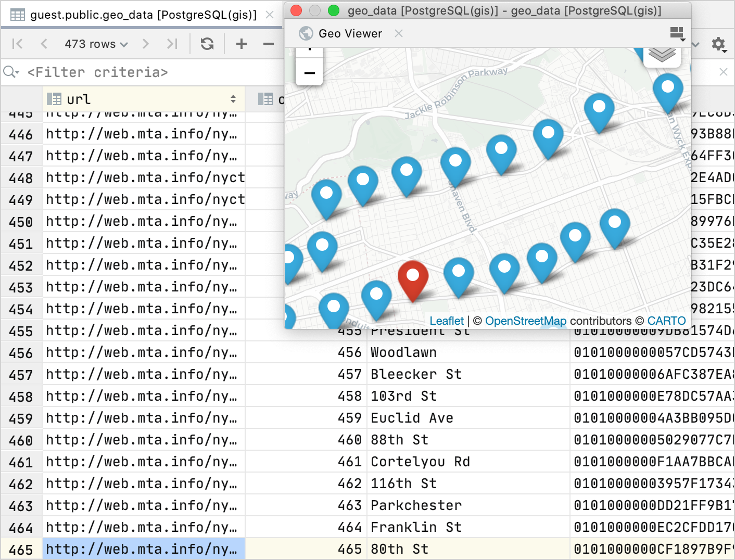Refresh the query results
This screenshot has height=560, width=735.
207,44
